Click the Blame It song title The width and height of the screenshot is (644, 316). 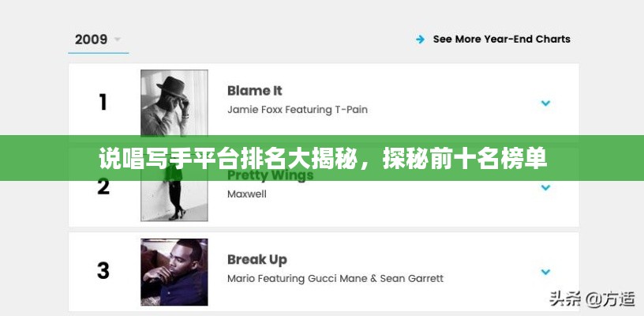254,91
